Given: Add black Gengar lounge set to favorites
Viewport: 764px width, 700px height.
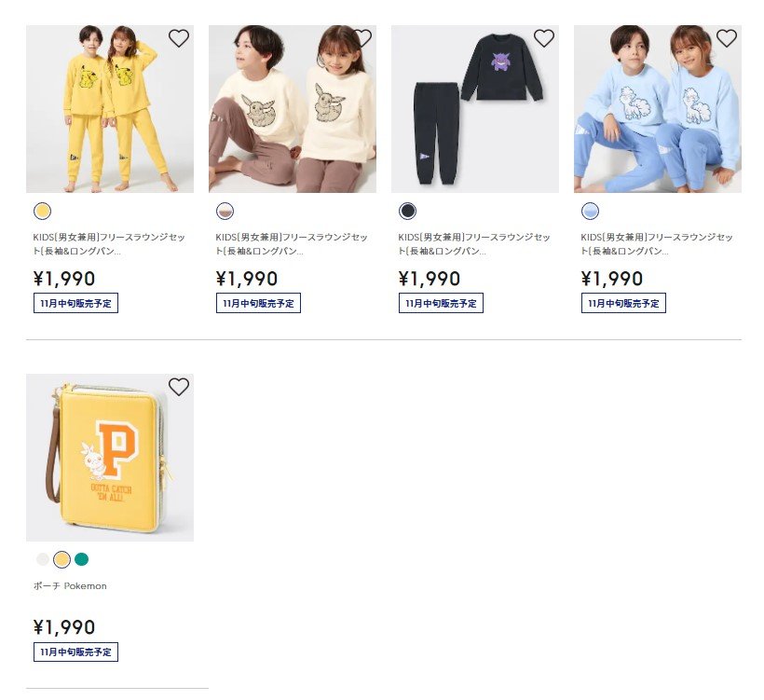Looking at the screenshot, I should point(544,38).
